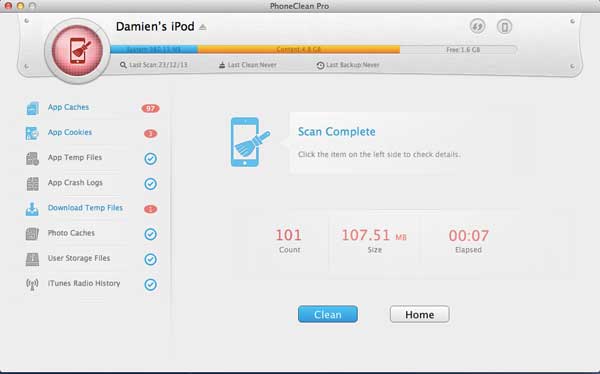Click the refresh sync icon at top right

pyautogui.click(x=477, y=26)
